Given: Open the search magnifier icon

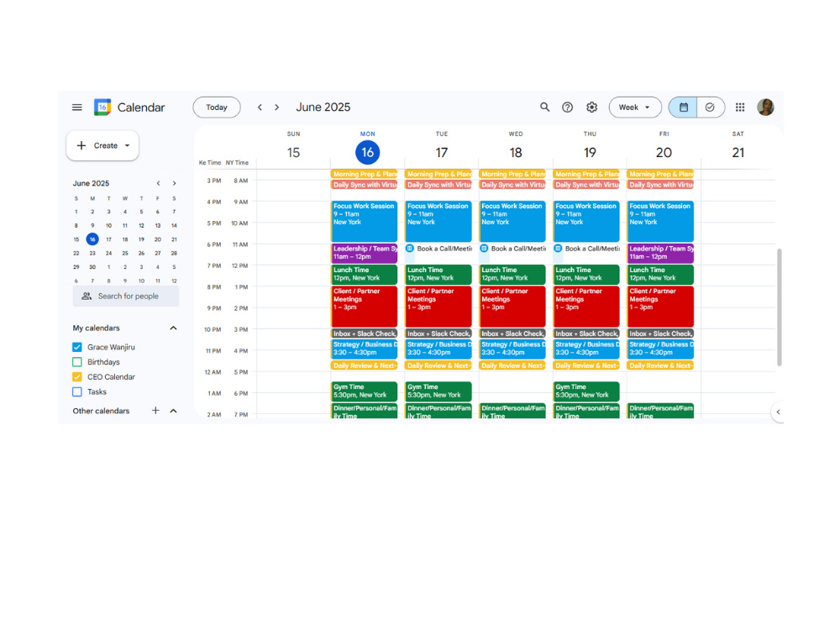Looking at the screenshot, I should pos(545,108).
